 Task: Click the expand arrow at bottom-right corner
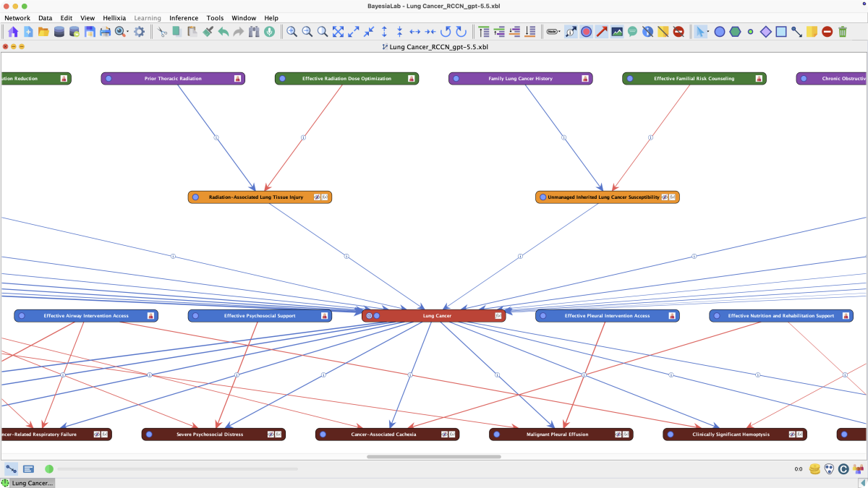point(861,483)
